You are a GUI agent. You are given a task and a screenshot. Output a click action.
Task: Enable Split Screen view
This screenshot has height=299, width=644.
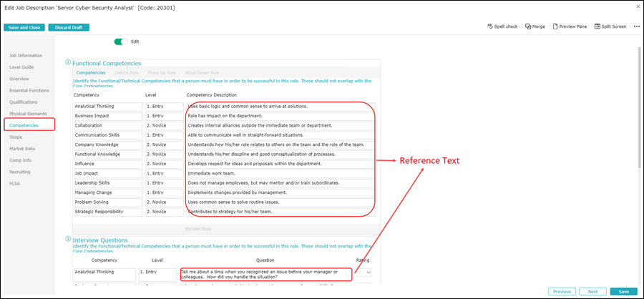(x=610, y=26)
